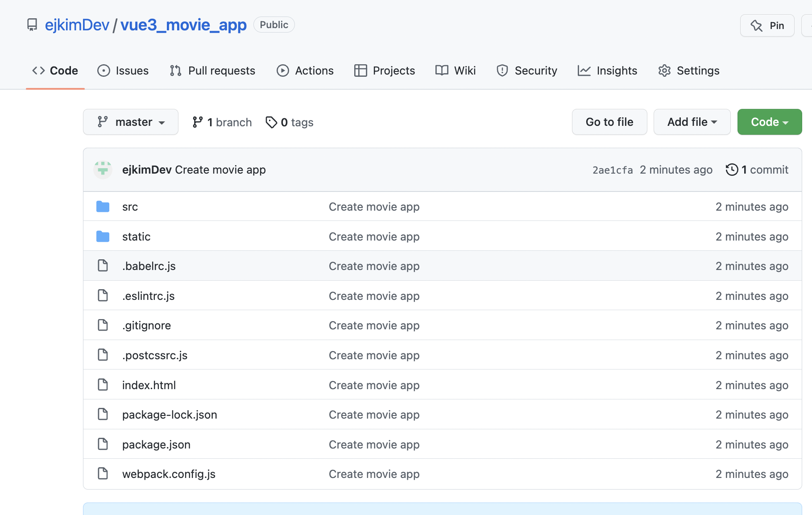Switch to the Pull requests tab
Screen dimensions: 812x515
click(212, 71)
